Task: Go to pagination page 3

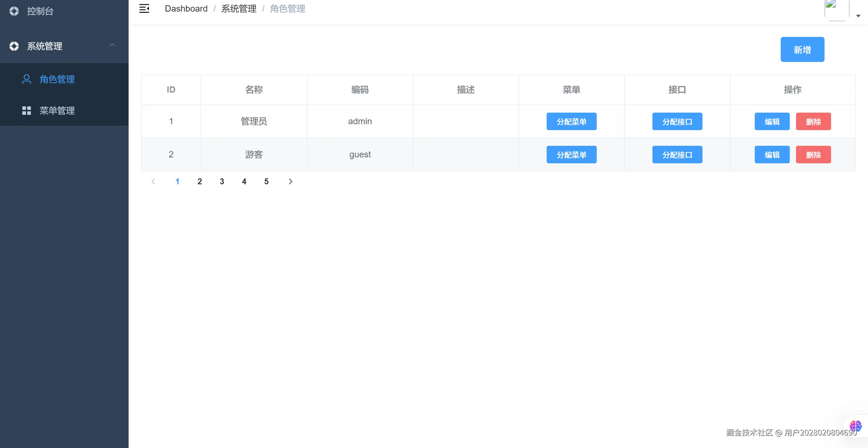Action: click(x=222, y=181)
